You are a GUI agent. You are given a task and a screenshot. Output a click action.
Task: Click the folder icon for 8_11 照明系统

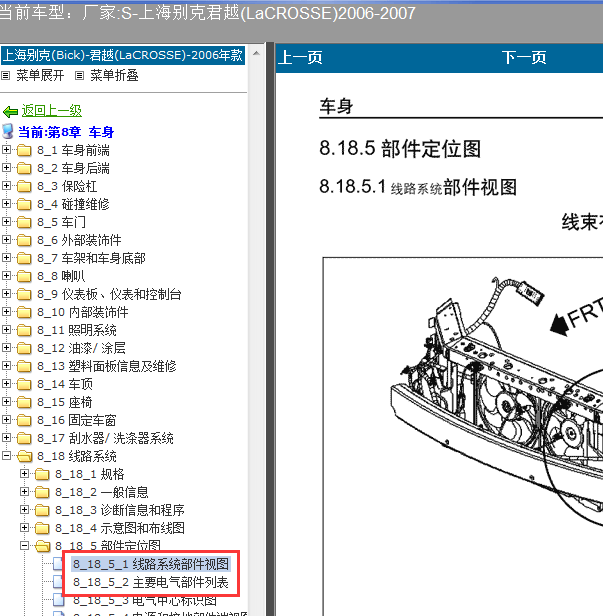(x=24, y=330)
